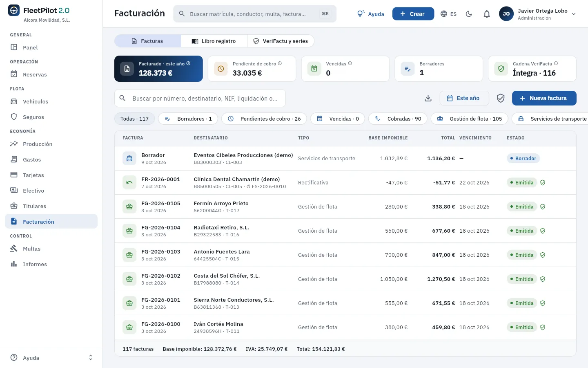Open the Pendiente de cobro summary card
The height and width of the screenshot is (368, 588).
coord(252,69)
